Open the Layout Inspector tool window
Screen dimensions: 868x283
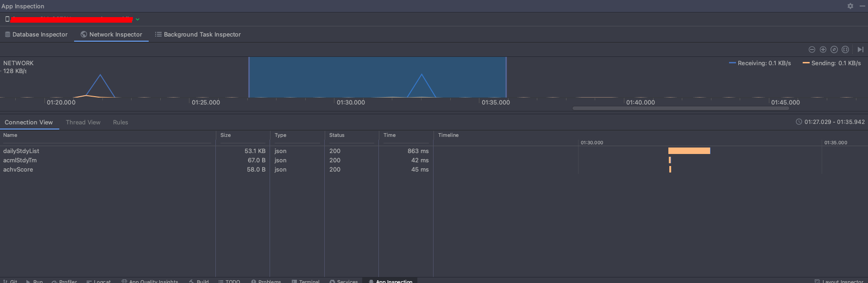[x=839, y=281]
